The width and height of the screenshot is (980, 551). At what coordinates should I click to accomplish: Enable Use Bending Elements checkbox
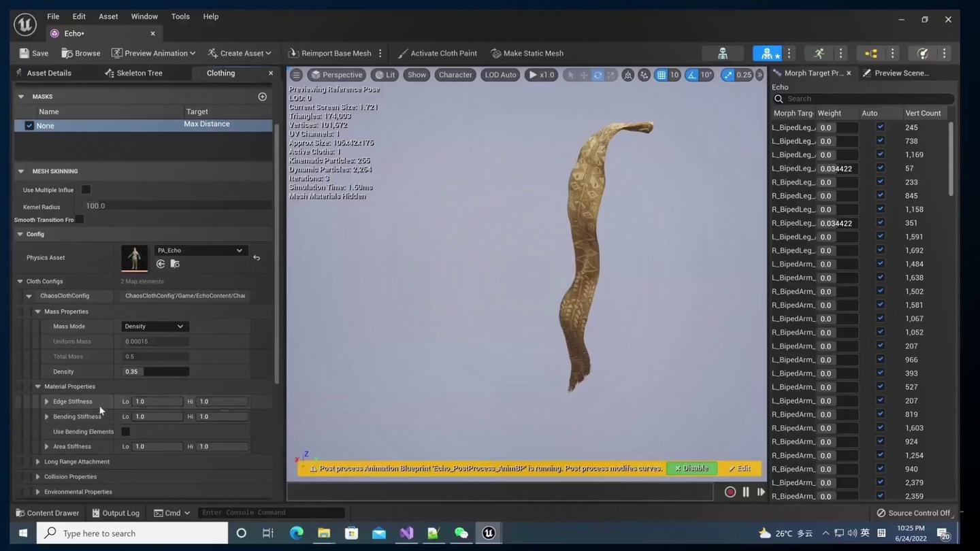(x=126, y=431)
